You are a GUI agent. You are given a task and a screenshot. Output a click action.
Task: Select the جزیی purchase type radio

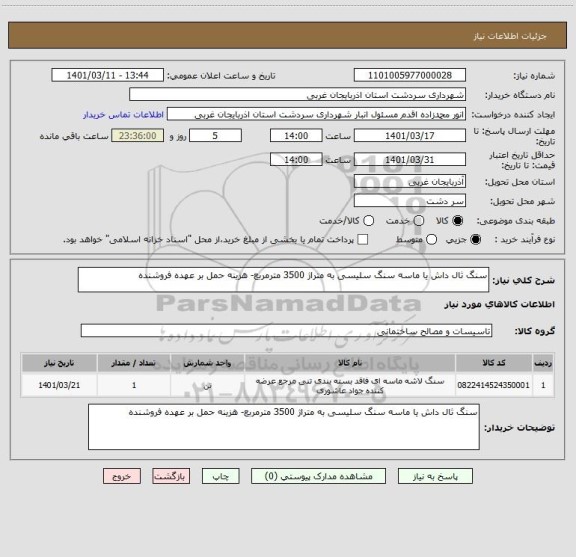[476, 240]
